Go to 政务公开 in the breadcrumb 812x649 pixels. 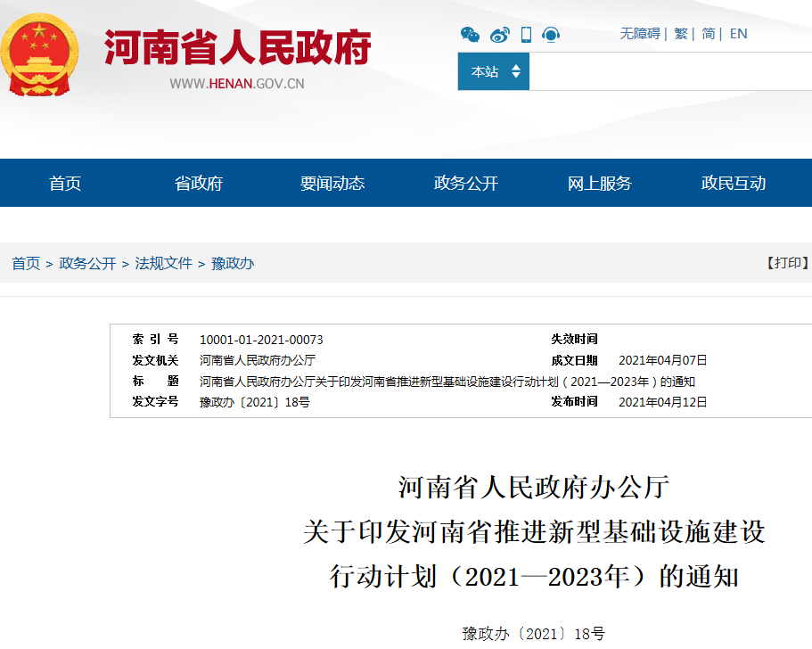coord(87,263)
